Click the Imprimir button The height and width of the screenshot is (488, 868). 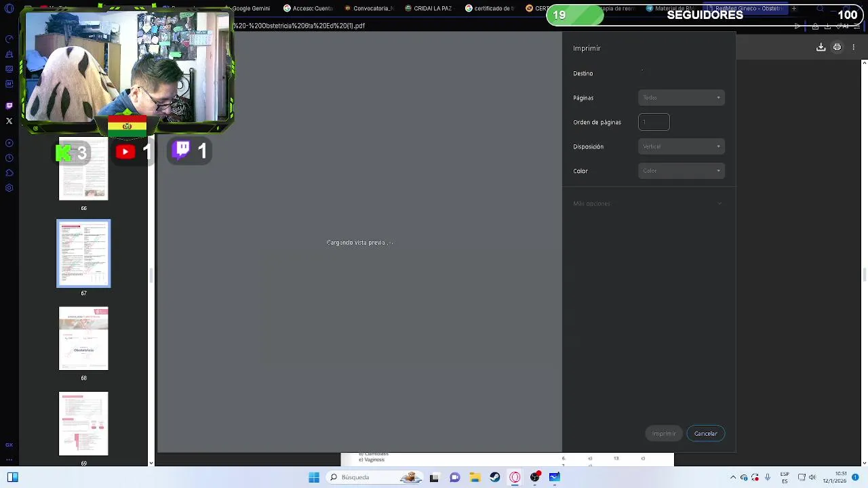pyautogui.click(x=664, y=434)
